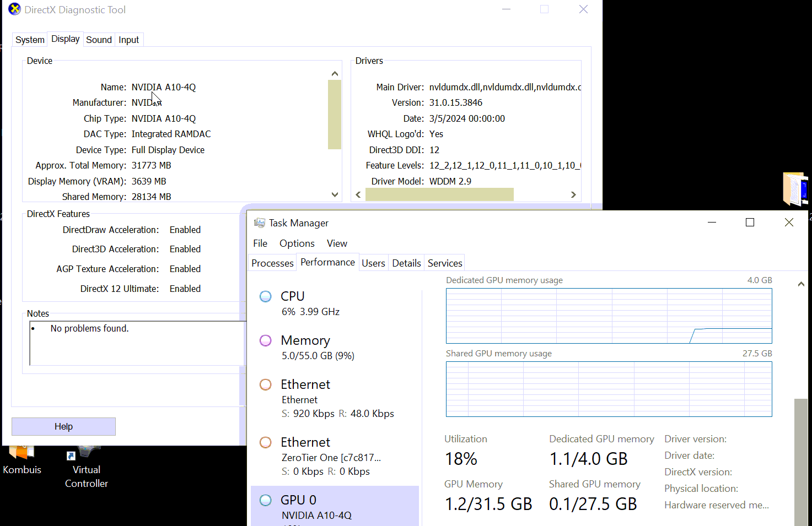Click the driver Date value 3/5/2024

(467, 118)
